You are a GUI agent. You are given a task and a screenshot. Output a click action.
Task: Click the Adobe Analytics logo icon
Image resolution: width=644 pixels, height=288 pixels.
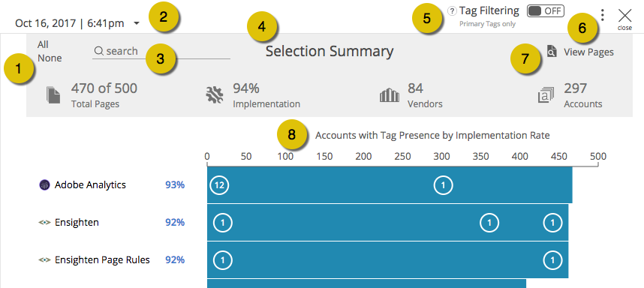44,185
